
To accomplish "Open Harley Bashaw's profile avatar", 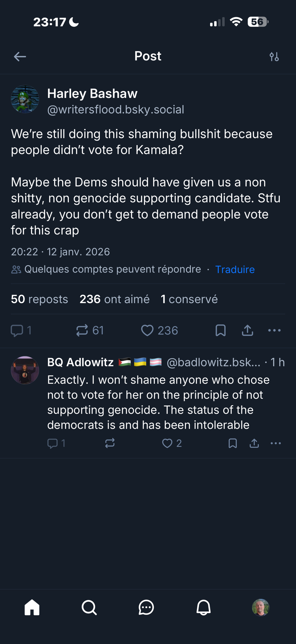I will pyautogui.click(x=25, y=99).
